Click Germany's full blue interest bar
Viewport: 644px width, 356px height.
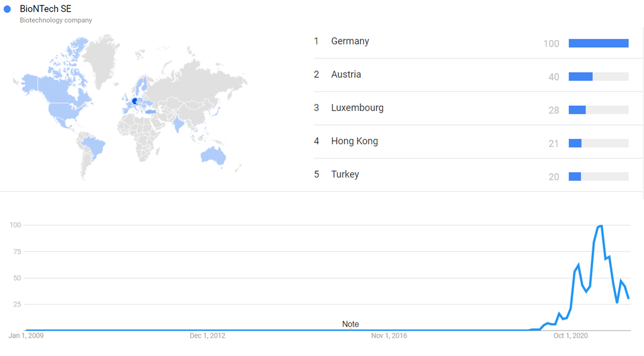[598, 43]
